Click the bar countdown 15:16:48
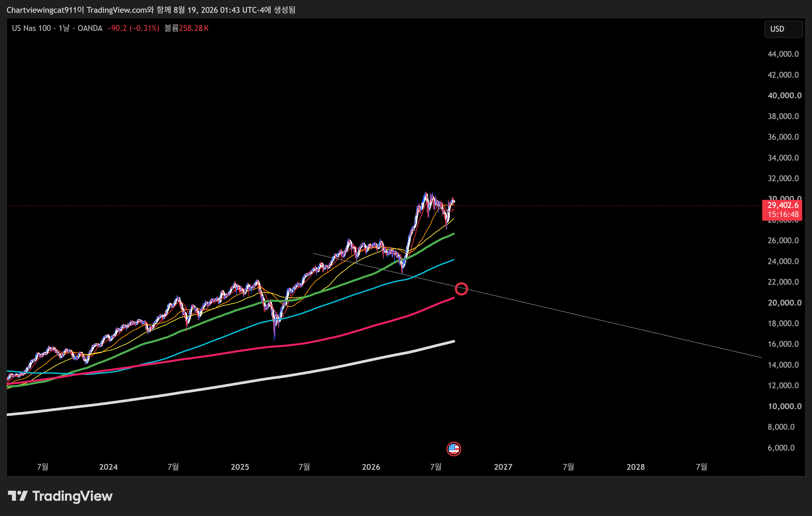Image resolution: width=812 pixels, height=516 pixels. tap(783, 214)
